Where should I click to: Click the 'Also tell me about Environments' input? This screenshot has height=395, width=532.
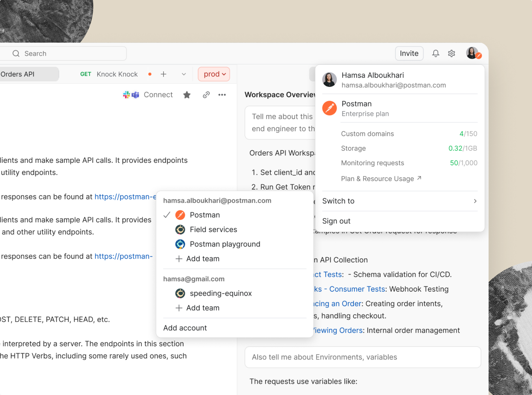click(x=363, y=357)
